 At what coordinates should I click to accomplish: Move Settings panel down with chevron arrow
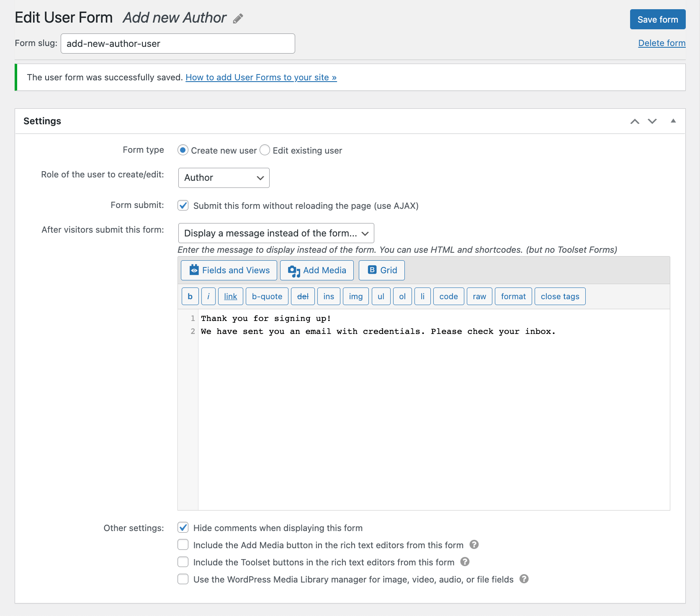point(652,121)
